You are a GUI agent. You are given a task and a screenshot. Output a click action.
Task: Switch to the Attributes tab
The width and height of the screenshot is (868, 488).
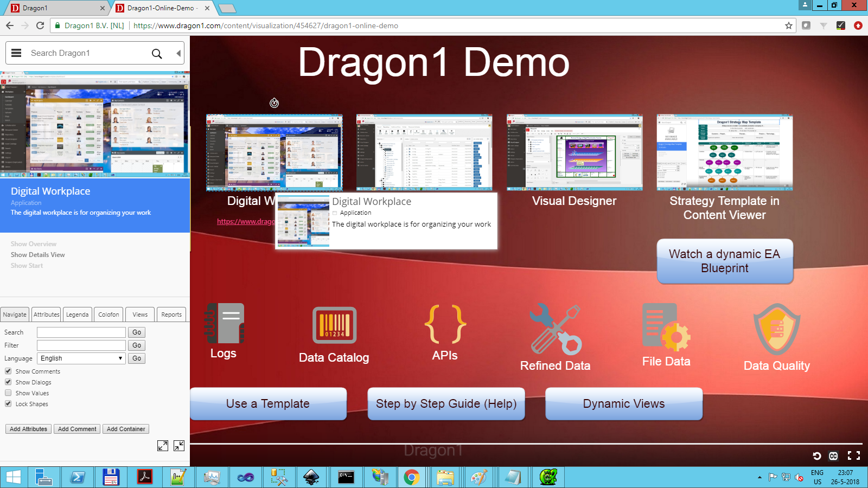[x=46, y=314]
